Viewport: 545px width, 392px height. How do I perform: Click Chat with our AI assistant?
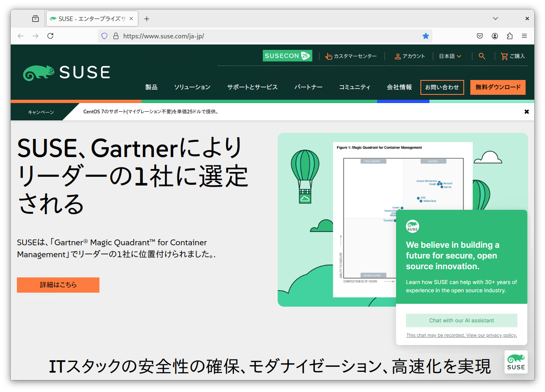click(461, 320)
